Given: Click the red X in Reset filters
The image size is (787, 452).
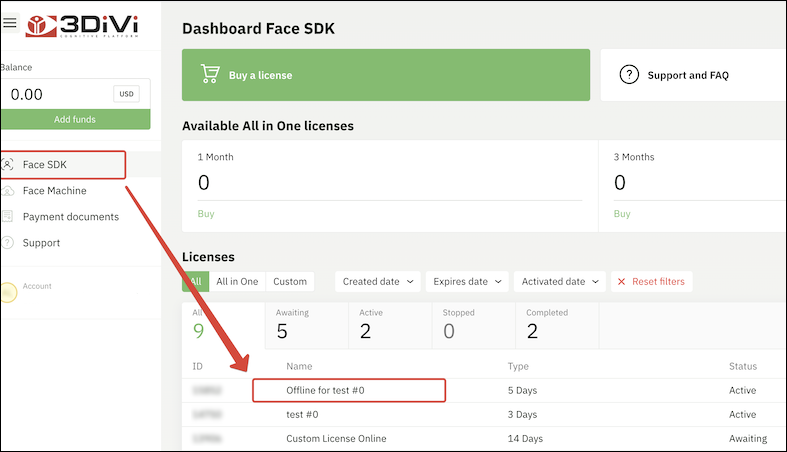Looking at the screenshot, I should click(621, 281).
